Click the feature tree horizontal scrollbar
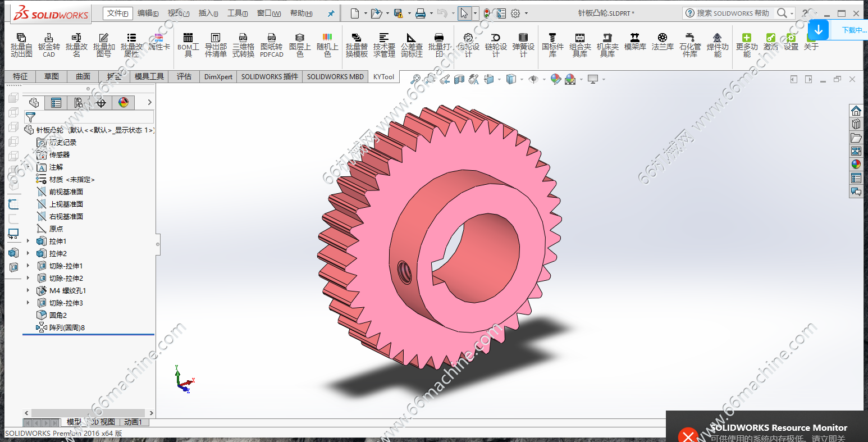Image resolution: width=868 pixels, height=442 pixels. (89, 413)
